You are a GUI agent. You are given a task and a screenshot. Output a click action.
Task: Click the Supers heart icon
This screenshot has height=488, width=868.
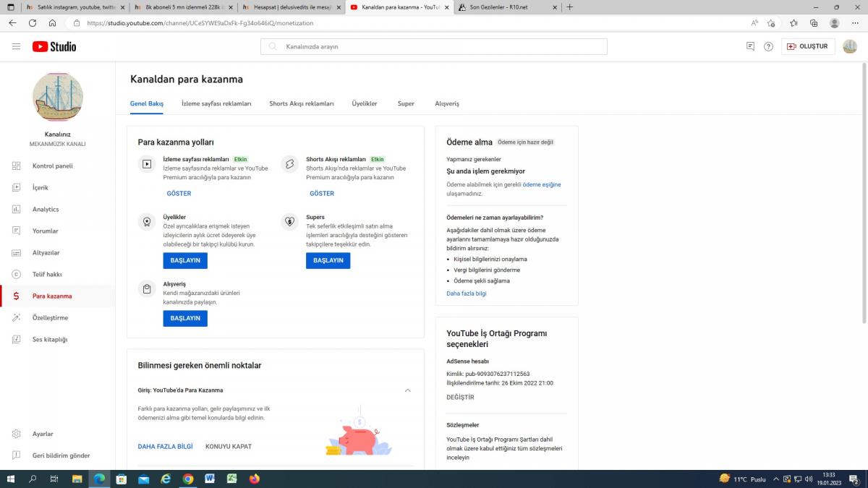pyautogui.click(x=289, y=222)
